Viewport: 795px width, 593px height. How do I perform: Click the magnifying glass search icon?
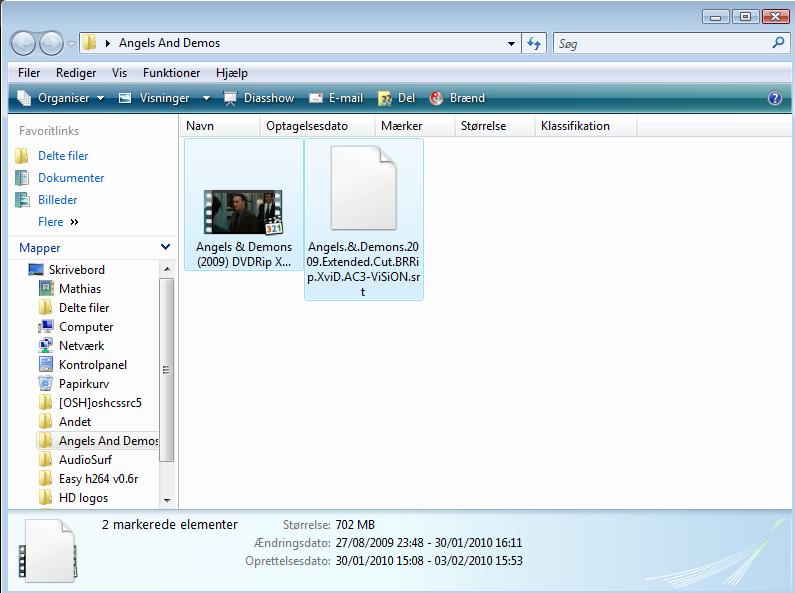[x=777, y=43]
